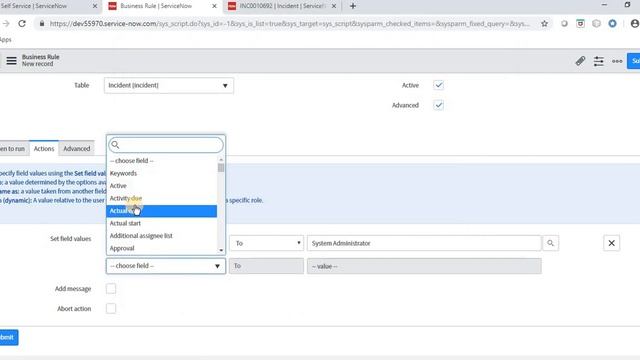Open the hamburger menu next to Business Rule
The image size is (640, 360).
coord(11,61)
